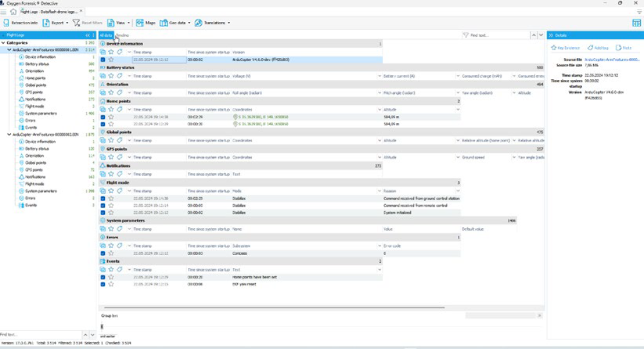Select the All data tab
644x349 pixels.
click(x=106, y=35)
